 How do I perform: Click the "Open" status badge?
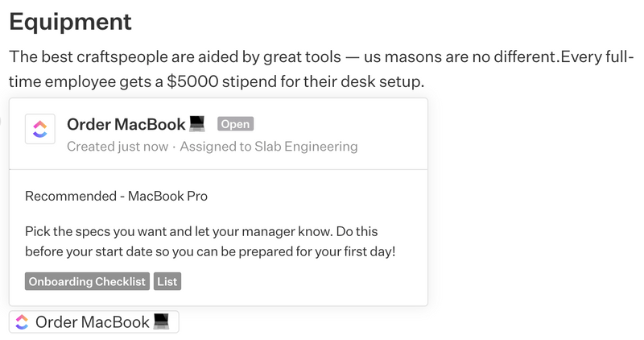click(235, 124)
